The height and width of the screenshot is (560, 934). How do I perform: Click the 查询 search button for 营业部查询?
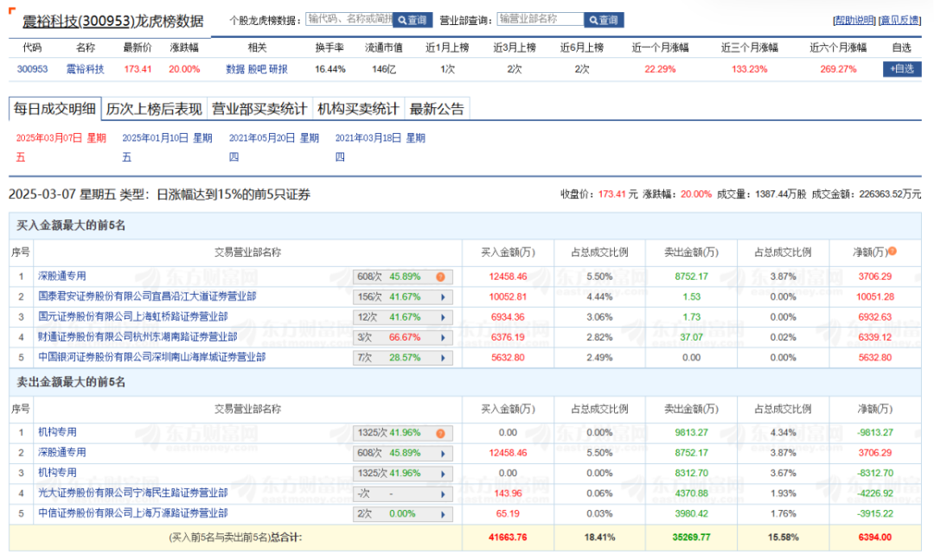point(604,20)
